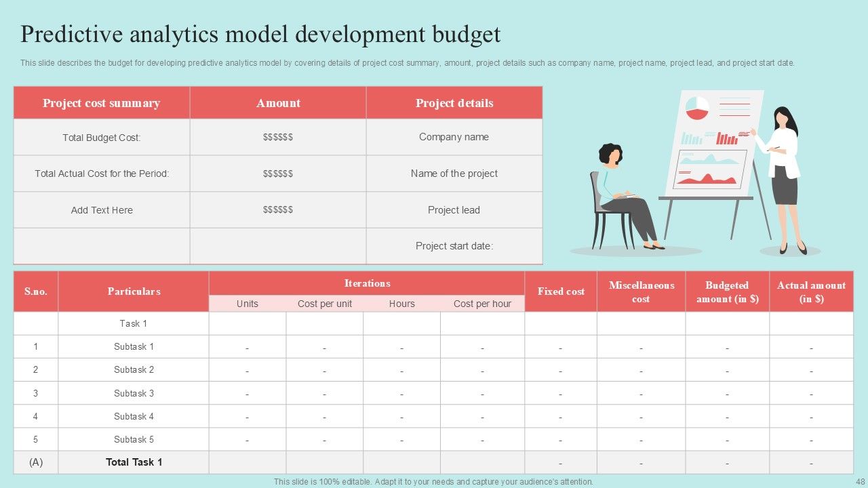
Task: Select the Project cost summary header
Action: 102,103
